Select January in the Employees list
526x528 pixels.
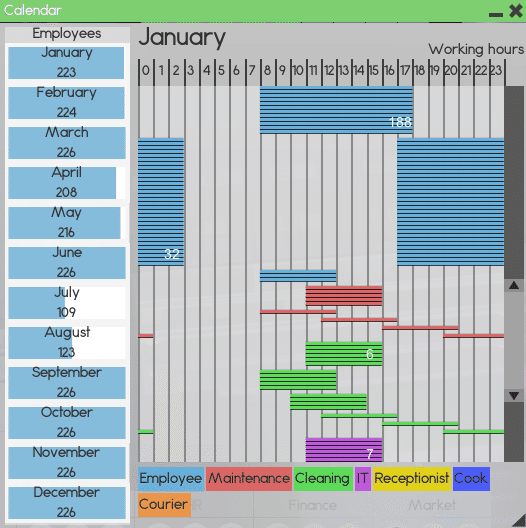pos(66,63)
